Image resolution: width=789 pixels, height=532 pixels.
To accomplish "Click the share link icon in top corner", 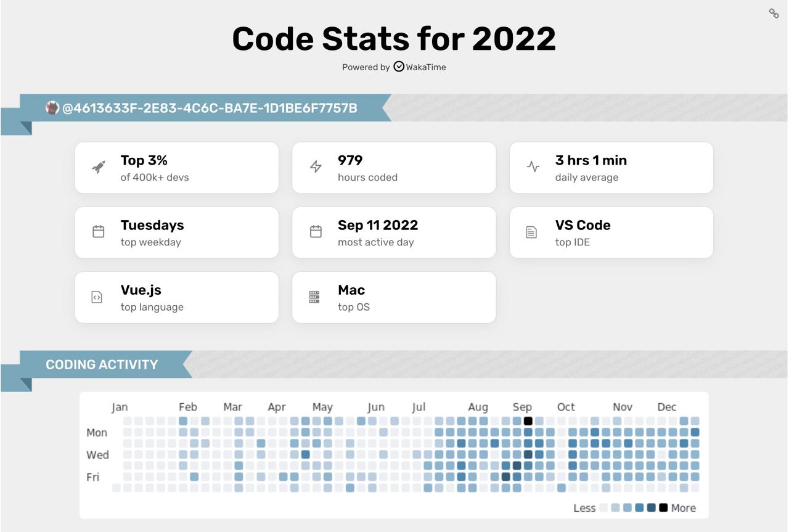I will [774, 14].
